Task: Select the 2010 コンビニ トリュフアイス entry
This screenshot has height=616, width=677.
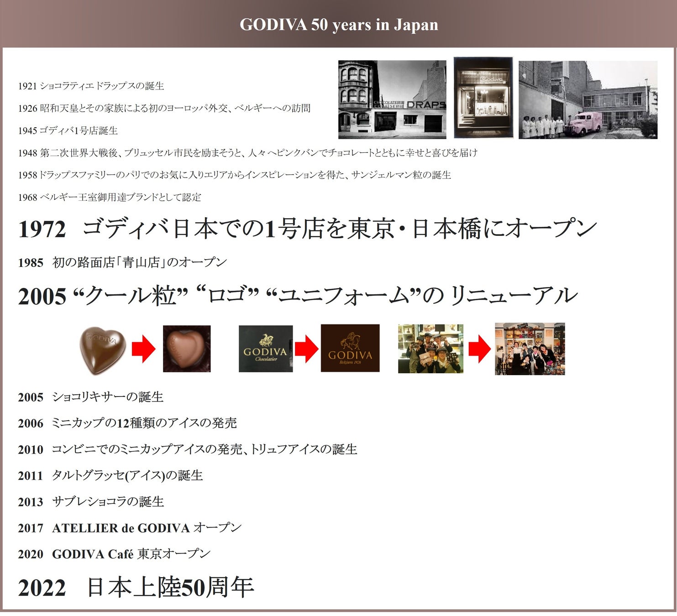Action: 188,449
